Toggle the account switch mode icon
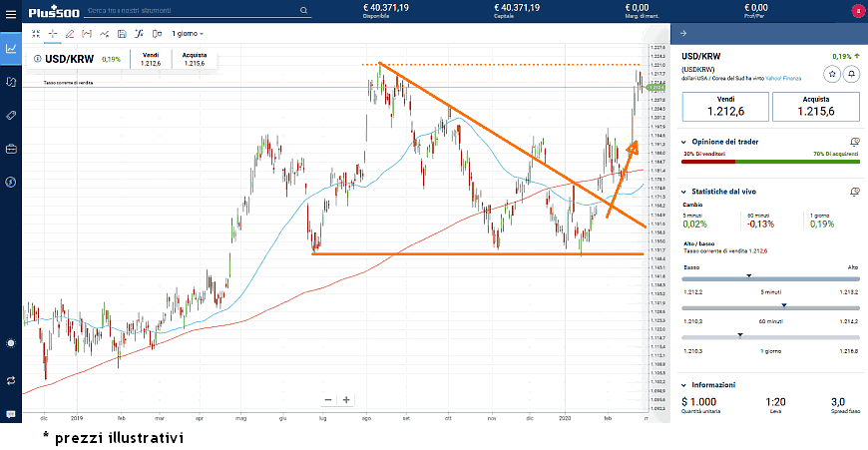Screen dimensions: 868x450 [11, 380]
